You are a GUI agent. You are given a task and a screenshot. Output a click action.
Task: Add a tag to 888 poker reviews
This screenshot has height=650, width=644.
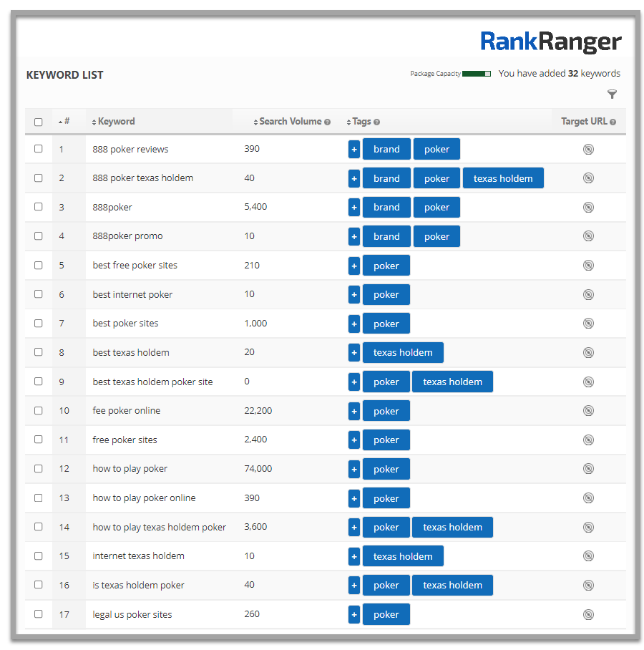(354, 149)
